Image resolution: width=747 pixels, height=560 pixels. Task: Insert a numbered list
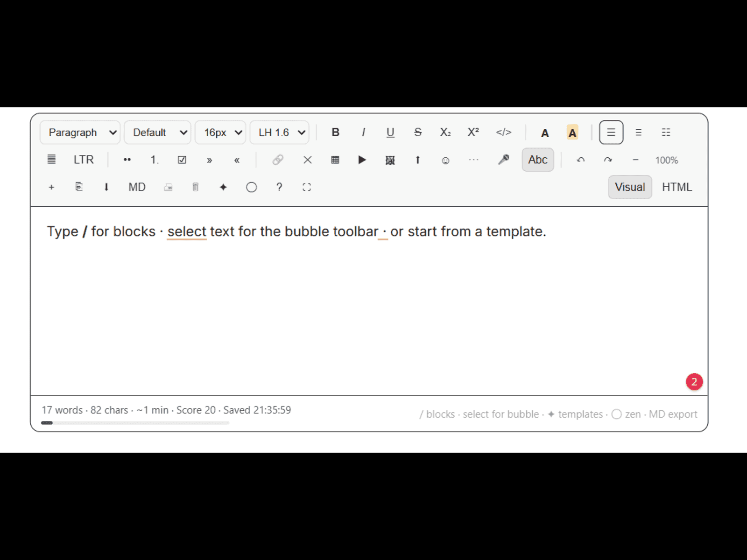click(x=155, y=160)
